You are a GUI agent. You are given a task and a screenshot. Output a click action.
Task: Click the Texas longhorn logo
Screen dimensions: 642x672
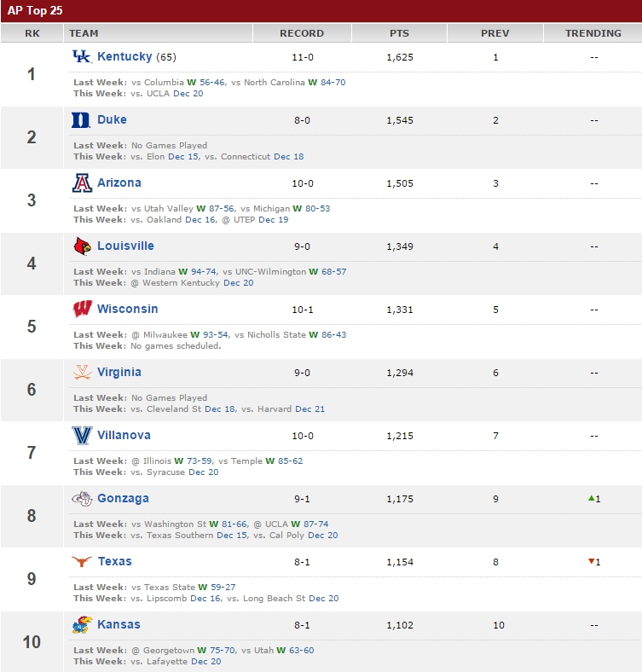click(x=82, y=561)
